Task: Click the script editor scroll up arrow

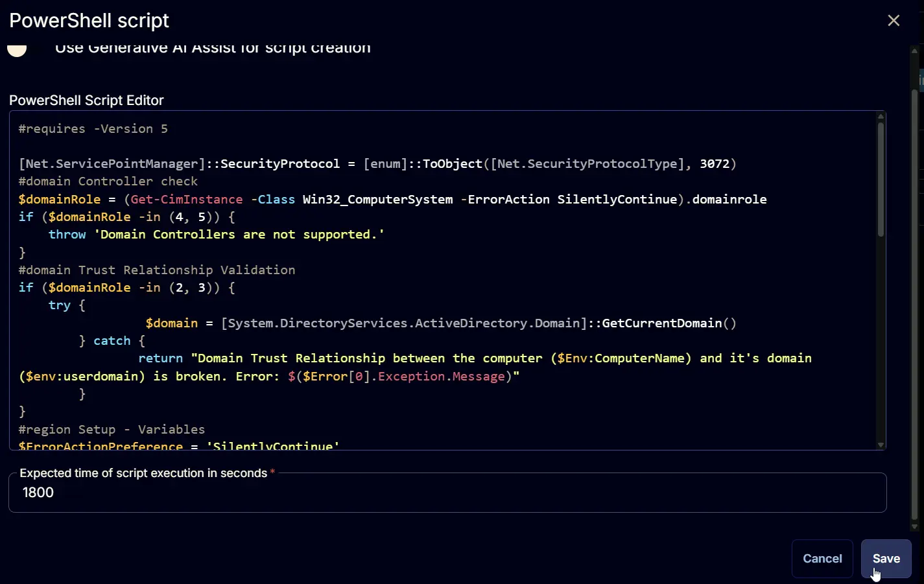Action: pyautogui.click(x=881, y=117)
